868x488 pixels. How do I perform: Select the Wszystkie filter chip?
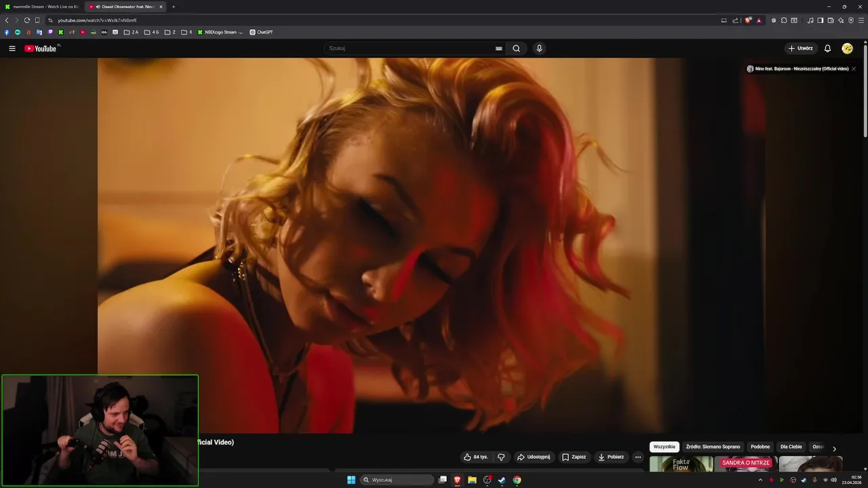(x=665, y=447)
